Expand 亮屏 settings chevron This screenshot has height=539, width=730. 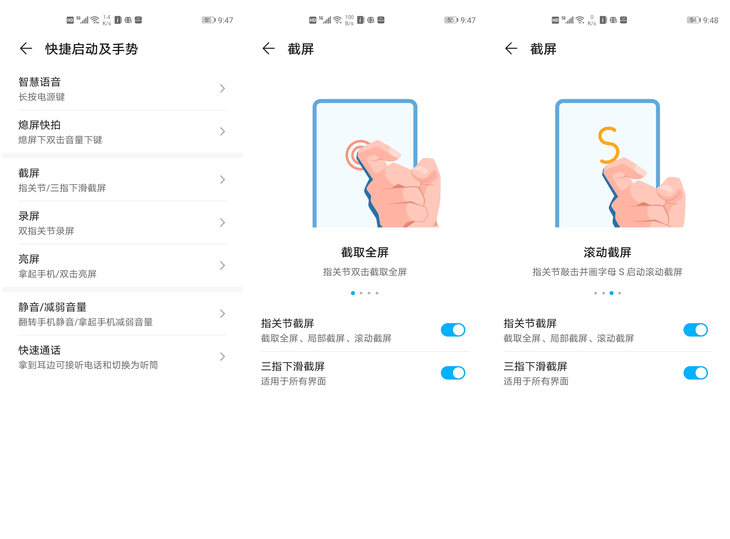pos(223,265)
